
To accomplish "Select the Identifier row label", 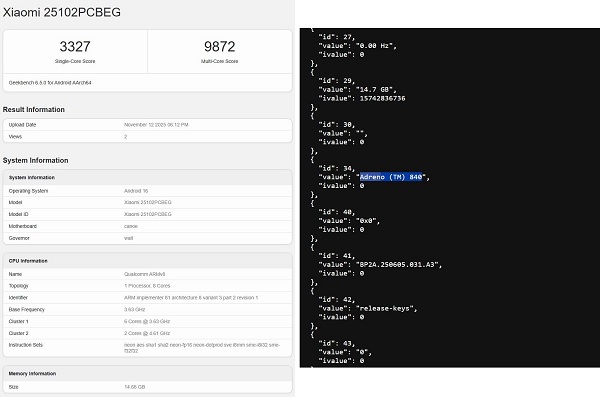I will (18, 298).
